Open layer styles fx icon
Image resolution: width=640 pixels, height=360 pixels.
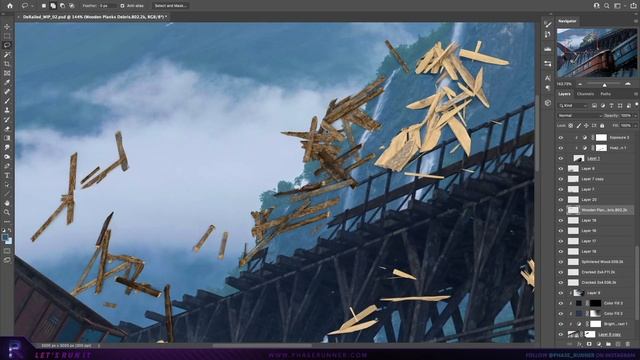click(579, 344)
